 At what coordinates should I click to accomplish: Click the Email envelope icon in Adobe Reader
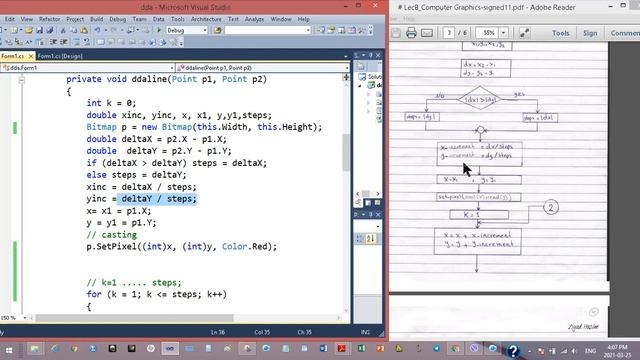427,33
